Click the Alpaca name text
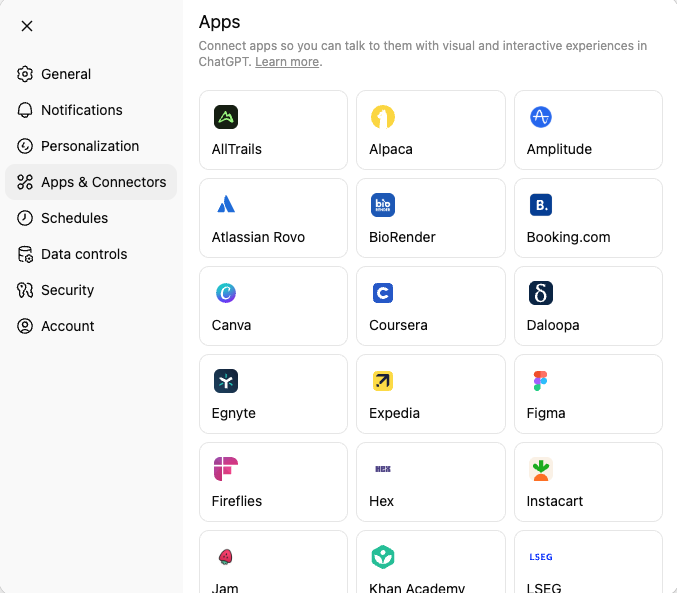This screenshot has height=593, width=677. click(x=391, y=149)
